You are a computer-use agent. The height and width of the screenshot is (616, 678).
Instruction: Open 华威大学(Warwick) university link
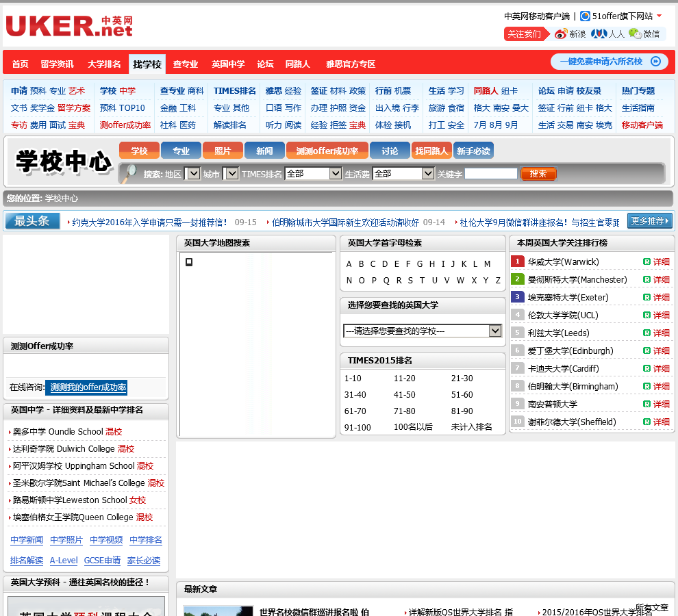point(564,261)
